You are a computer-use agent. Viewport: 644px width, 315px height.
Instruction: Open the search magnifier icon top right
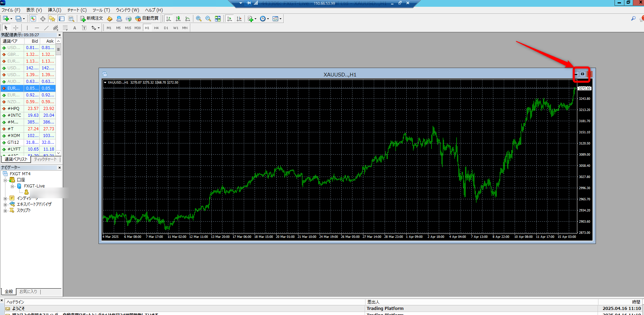[633, 19]
